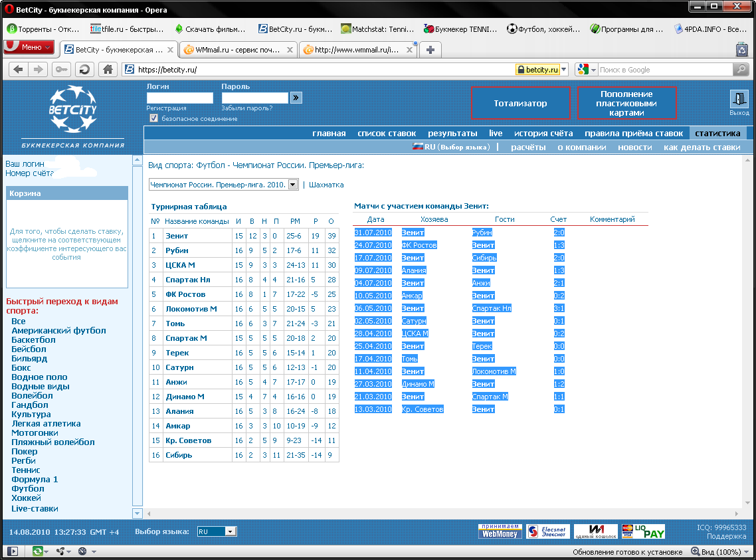Open the результаты menu item
This screenshot has height=560, width=756.
[x=452, y=134]
